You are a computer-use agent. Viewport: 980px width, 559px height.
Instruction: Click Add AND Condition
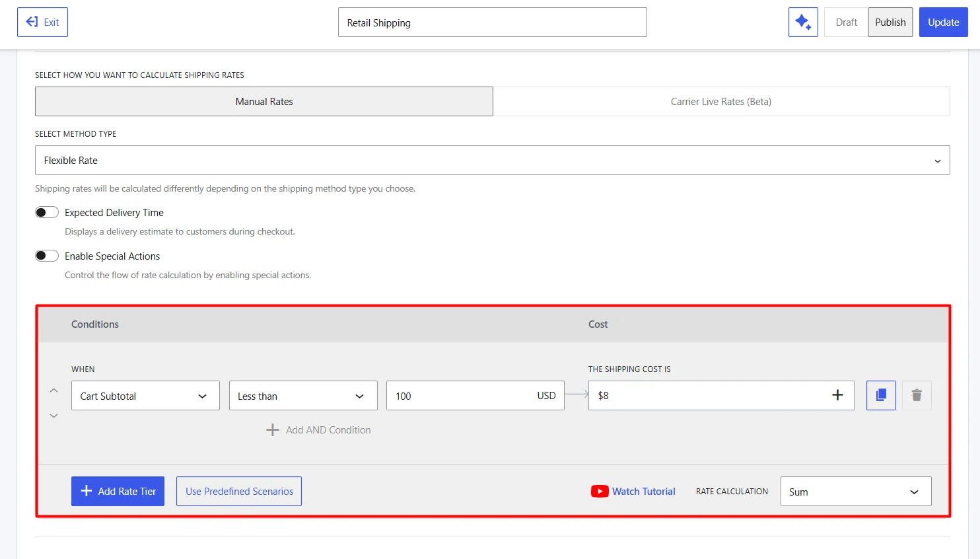318,429
